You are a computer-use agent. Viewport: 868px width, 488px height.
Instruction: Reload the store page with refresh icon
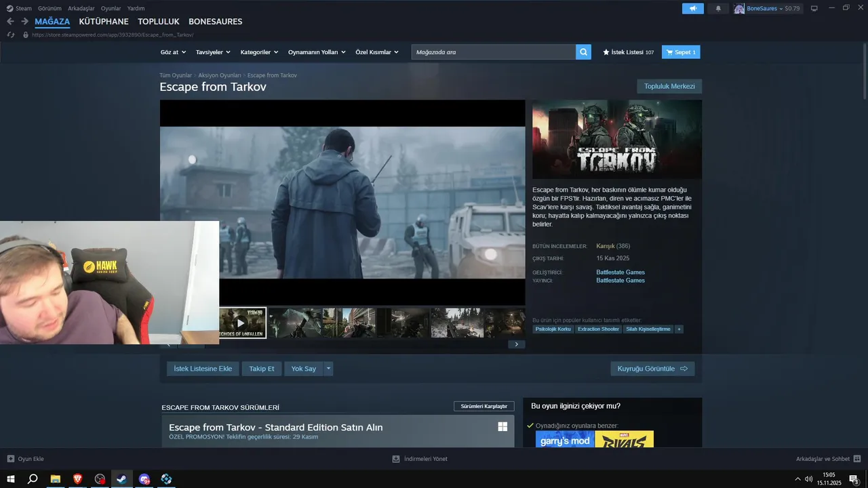pyautogui.click(x=11, y=35)
